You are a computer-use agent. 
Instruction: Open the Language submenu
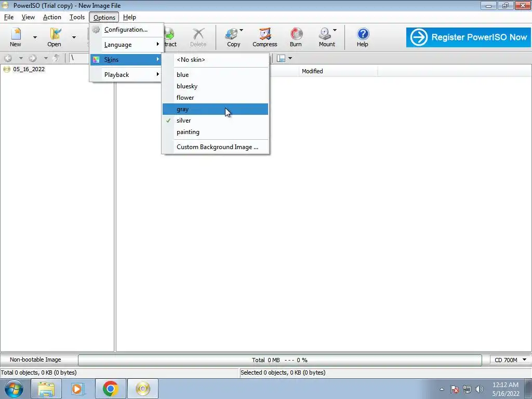(x=126, y=45)
